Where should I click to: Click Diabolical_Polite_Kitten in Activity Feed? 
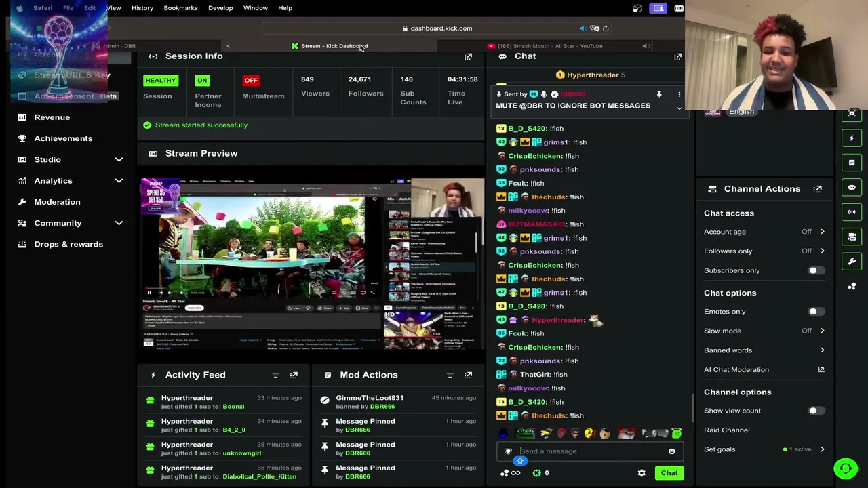pos(260,476)
